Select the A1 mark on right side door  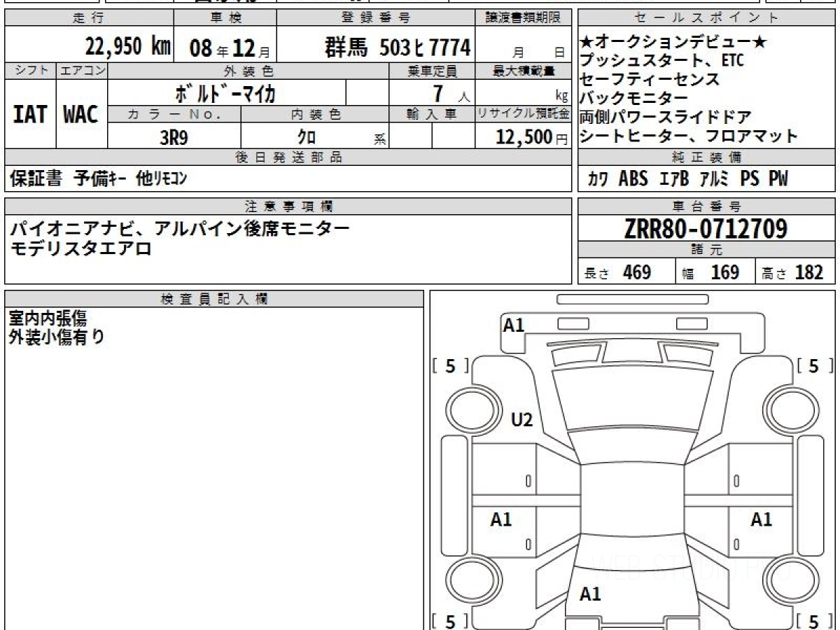761,519
